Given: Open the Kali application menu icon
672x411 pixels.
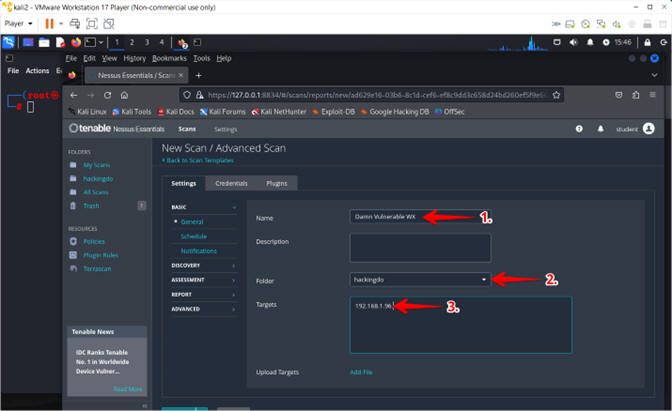Looking at the screenshot, I should tap(9, 42).
